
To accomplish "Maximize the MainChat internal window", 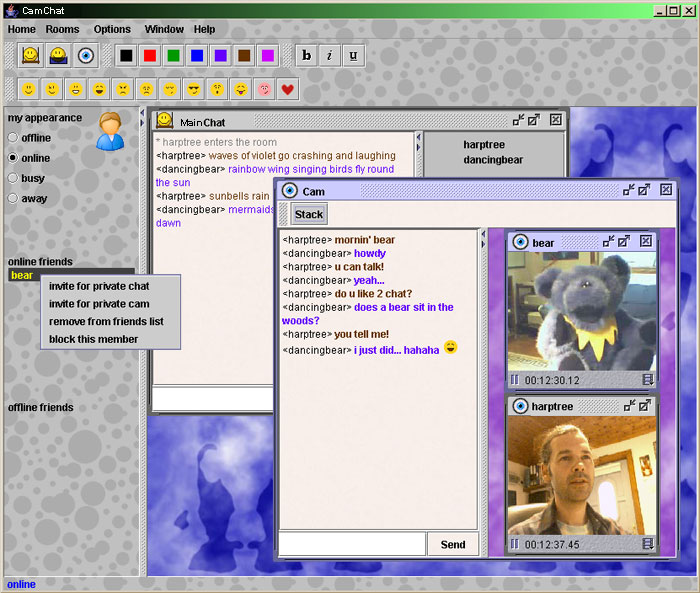I will (533, 120).
